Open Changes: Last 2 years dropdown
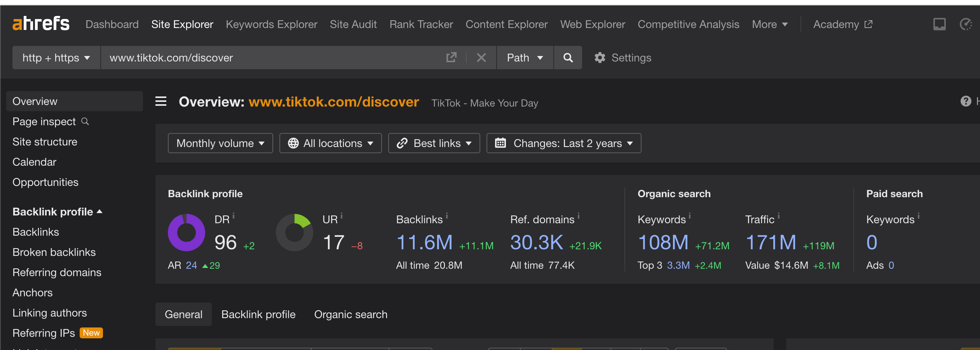This screenshot has width=980, height=350. click(x=564, y=143)
